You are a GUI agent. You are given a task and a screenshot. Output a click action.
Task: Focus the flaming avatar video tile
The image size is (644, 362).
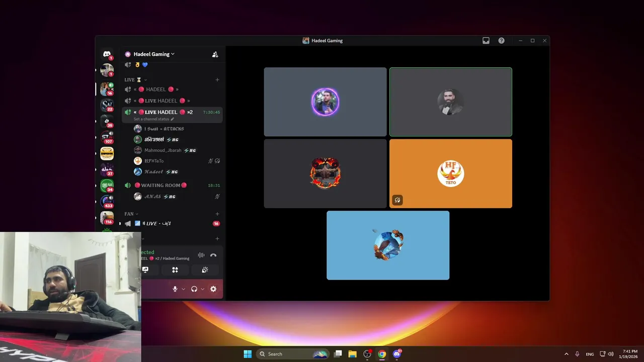325,173
